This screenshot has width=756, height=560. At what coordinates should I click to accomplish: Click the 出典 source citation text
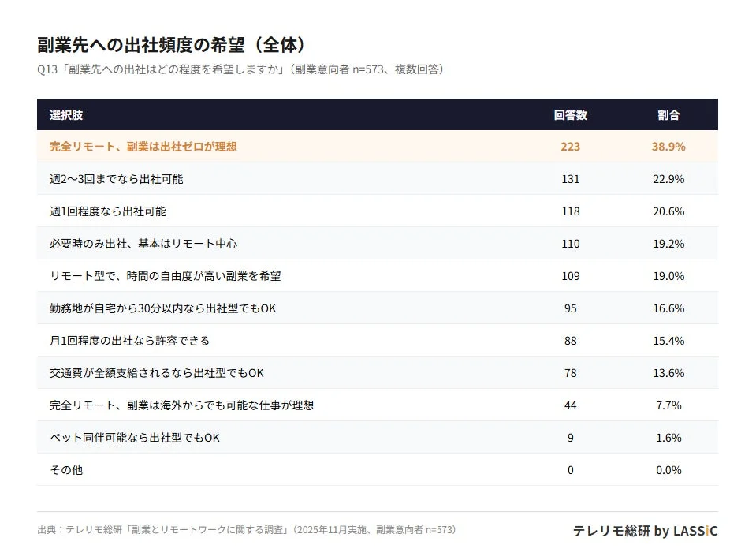click(248, 531)
